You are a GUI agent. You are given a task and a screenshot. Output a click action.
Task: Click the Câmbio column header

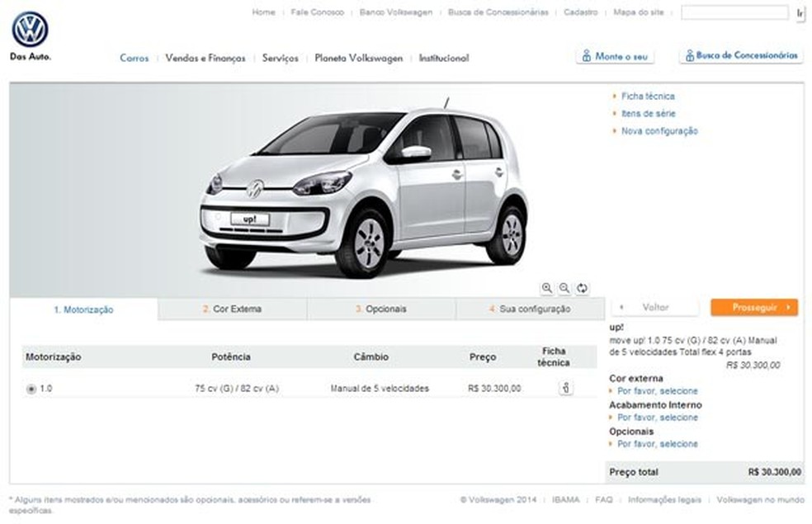pyautogui.click(x=371, y=356)
